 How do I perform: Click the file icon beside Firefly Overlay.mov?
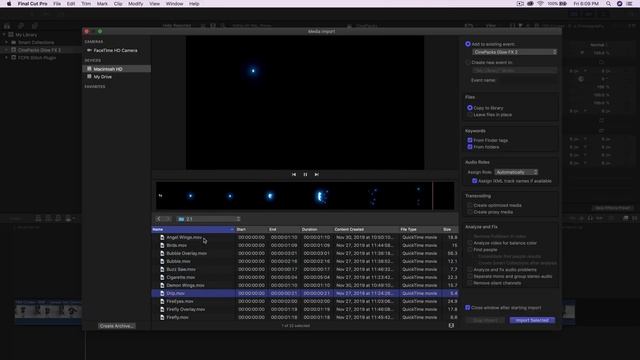(162, 309)
